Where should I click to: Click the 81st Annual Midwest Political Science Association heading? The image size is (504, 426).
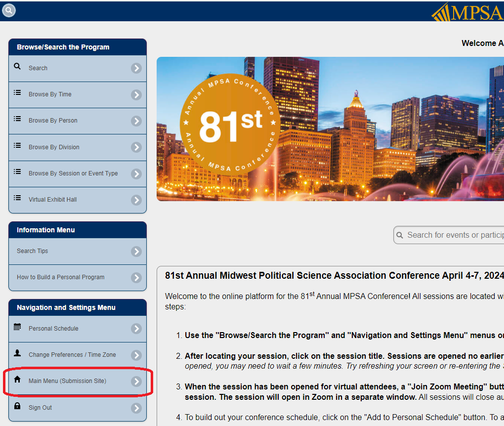[x=335, y=276]
